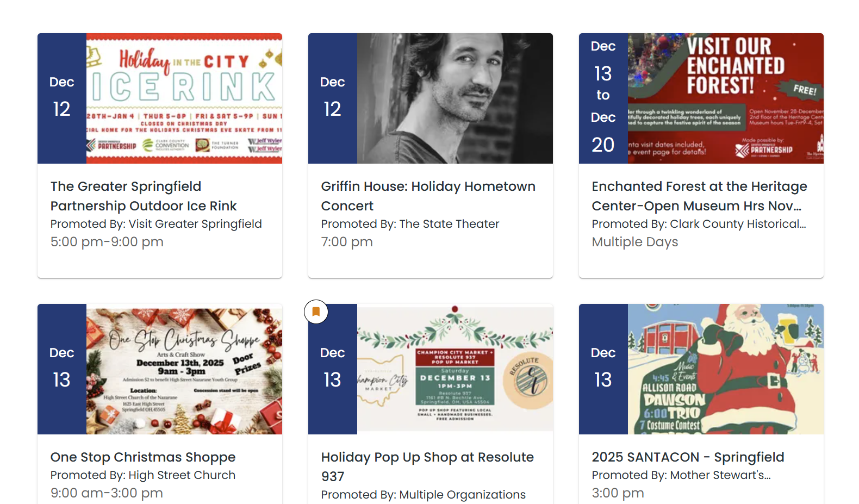This screenshot has height=504, width=859.
Task: Click the Dec 13 date badge on SANTACON card
Action: (x=603, y=369)
